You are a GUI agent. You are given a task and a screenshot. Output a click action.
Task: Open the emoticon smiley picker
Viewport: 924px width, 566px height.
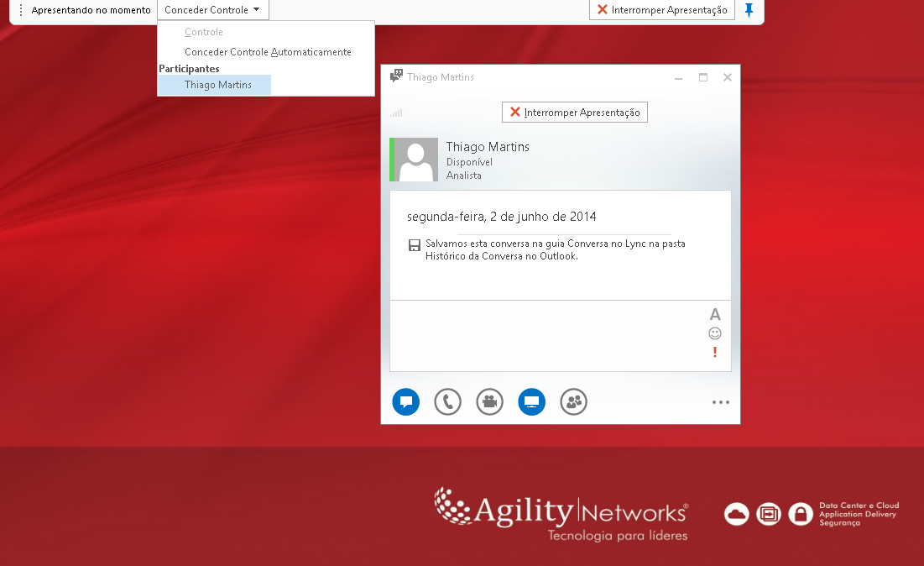pos(715,333)
